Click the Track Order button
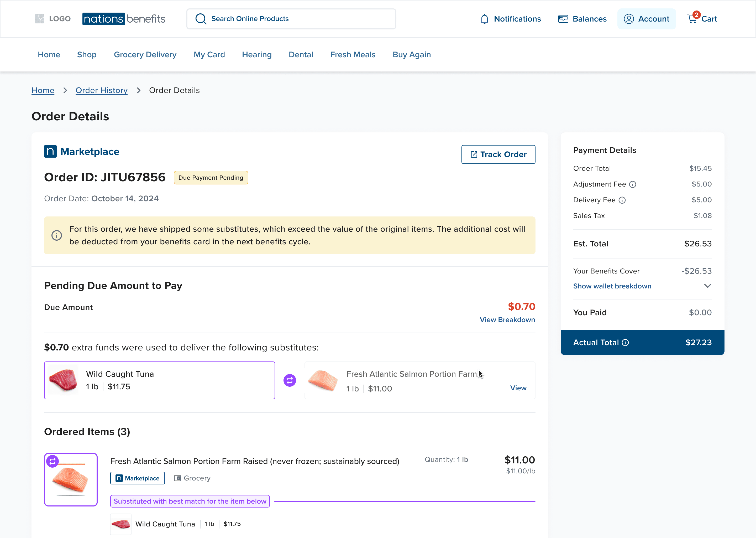This screenshot has width=756, height=538. click(498, 154)
